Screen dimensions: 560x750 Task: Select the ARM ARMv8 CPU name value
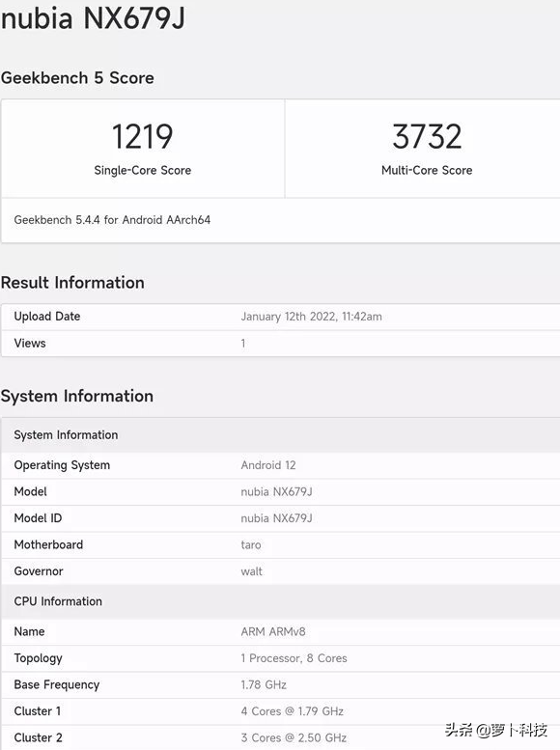click(x=273, y=632)
